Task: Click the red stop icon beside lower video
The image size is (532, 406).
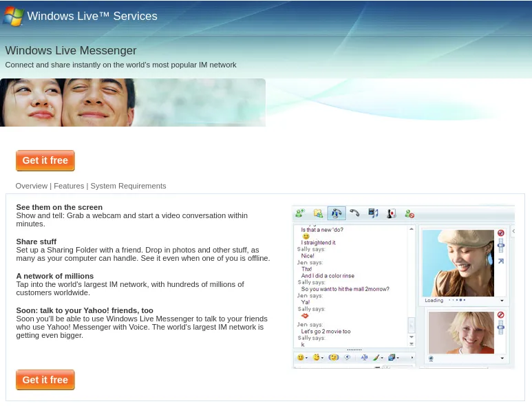Action: (x=500, y=314)
